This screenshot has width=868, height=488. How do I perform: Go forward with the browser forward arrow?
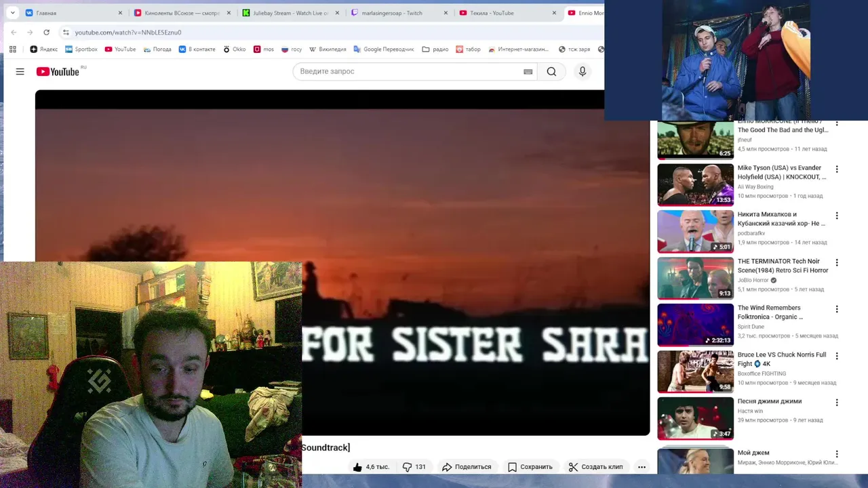pyautogui.click(x=30, y=33)
